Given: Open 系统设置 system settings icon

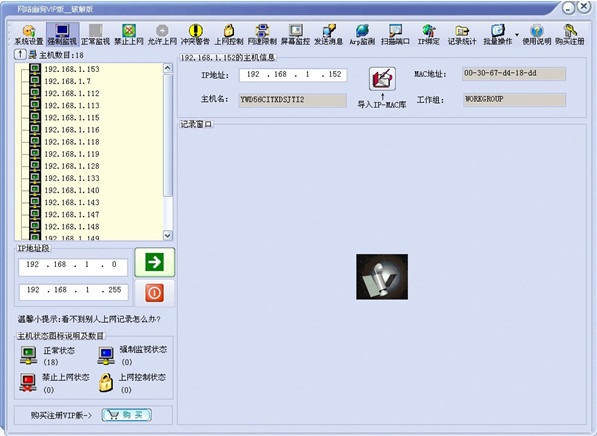Looking at the screenshot, I should pyautogui.click(x=29, y=34).
